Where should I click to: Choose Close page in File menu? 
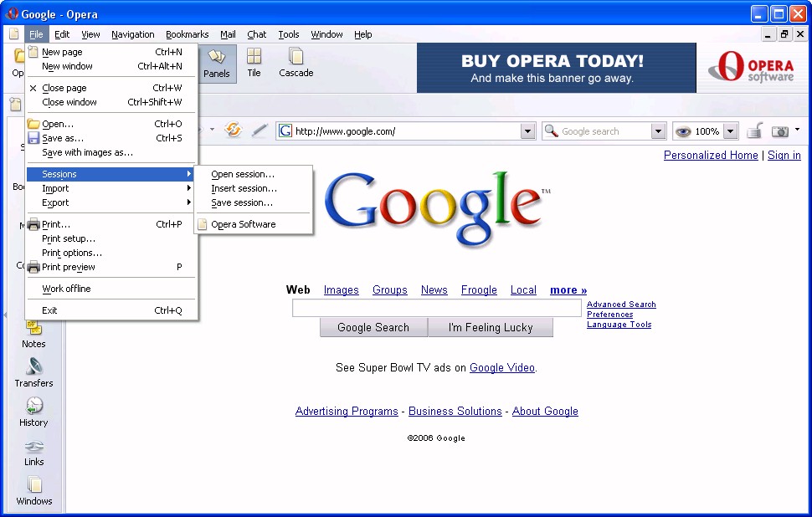pos(111,88)
